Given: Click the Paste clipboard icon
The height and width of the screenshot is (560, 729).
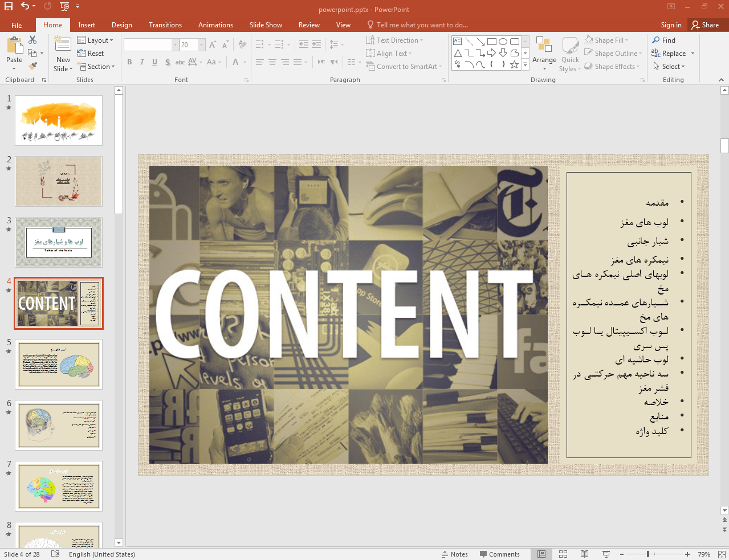Looking at the screenshot, I should 14,48.
